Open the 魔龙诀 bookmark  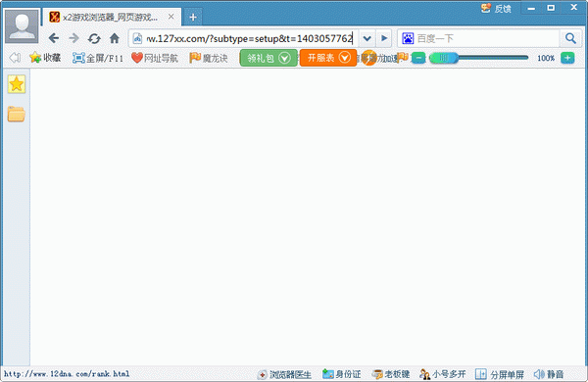209,58
